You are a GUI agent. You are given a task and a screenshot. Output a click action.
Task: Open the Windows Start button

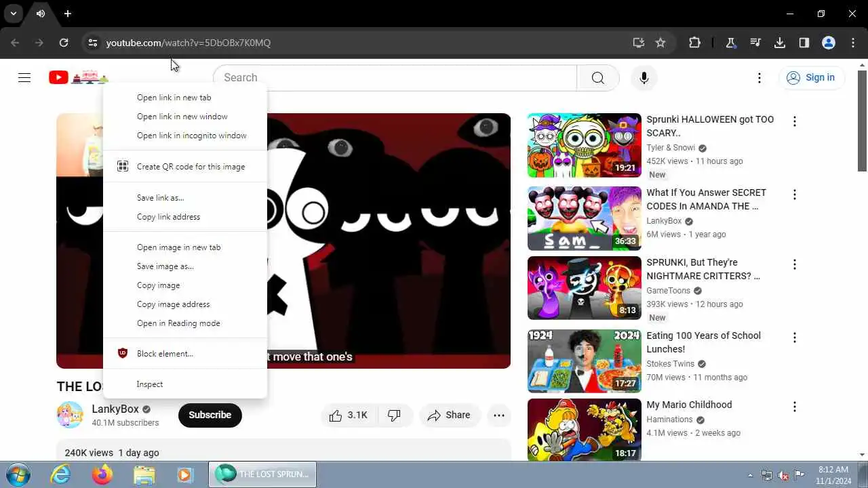[18, 474]
